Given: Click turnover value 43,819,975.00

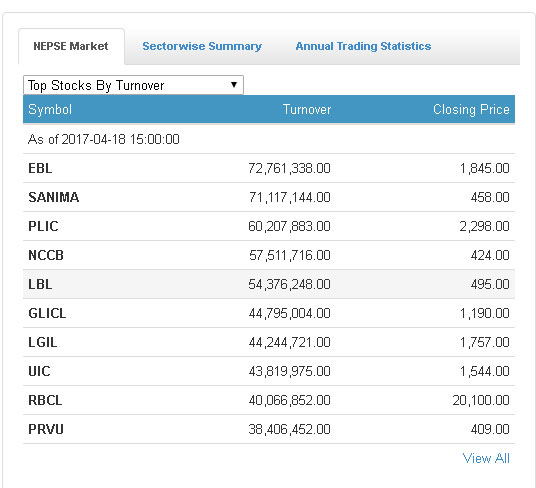Looking at the screenshot, I should coord(290,371).
